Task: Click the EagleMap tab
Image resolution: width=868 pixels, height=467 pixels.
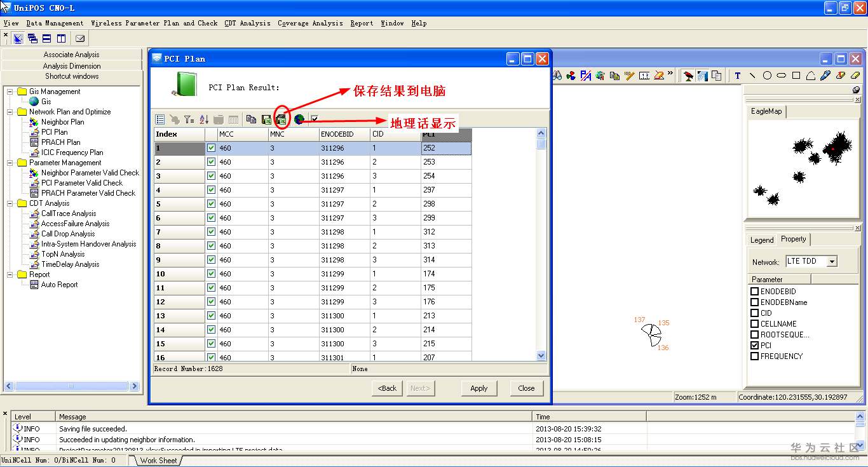Action: (766, 111)
